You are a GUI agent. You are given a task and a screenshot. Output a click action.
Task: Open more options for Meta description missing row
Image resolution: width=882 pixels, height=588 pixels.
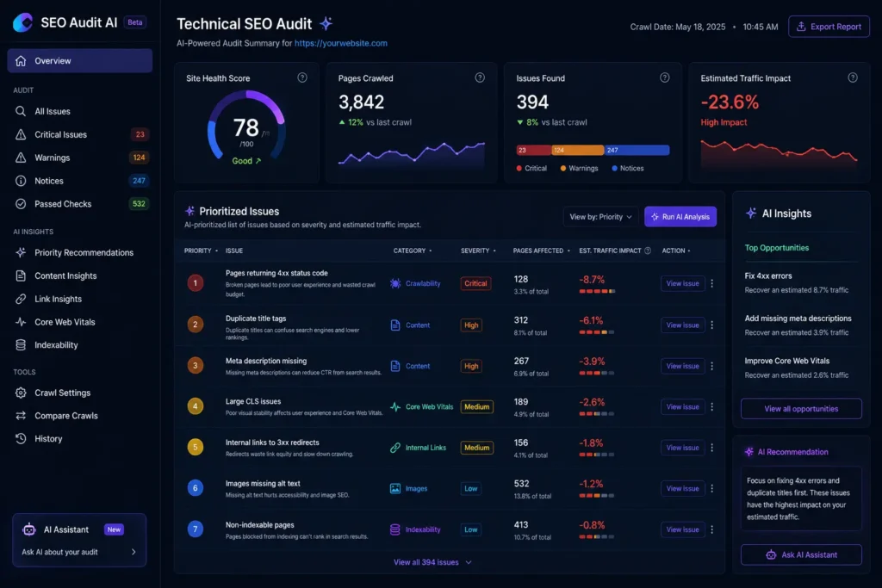pos(712,366)
